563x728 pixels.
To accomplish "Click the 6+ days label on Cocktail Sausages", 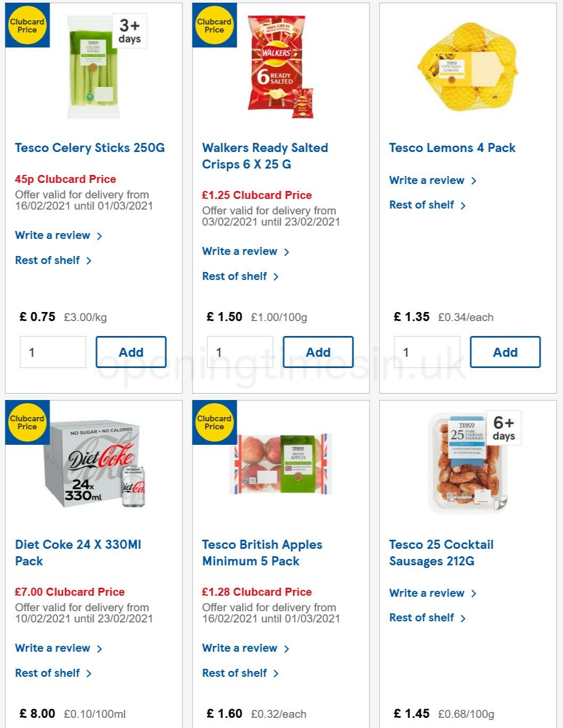I will click(503, 428).
